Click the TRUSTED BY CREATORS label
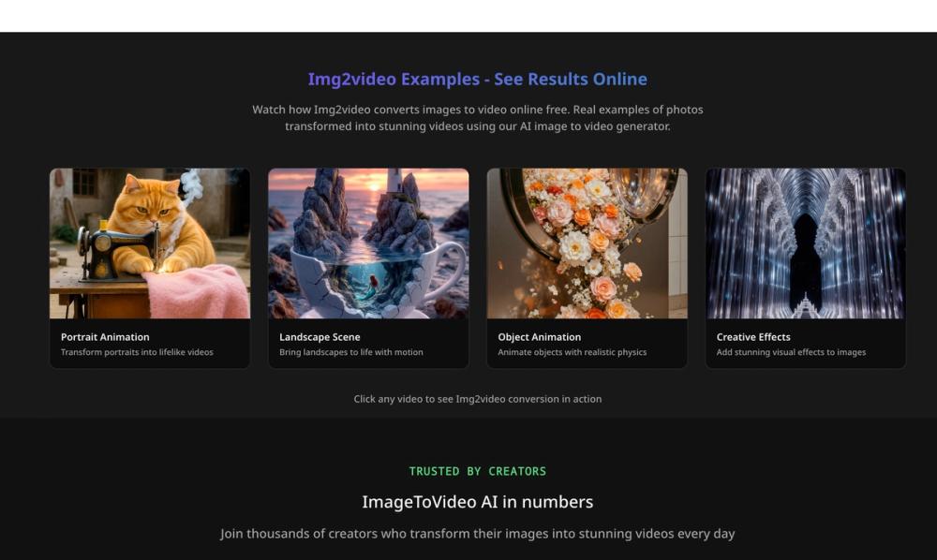 [x=477, y=470]
